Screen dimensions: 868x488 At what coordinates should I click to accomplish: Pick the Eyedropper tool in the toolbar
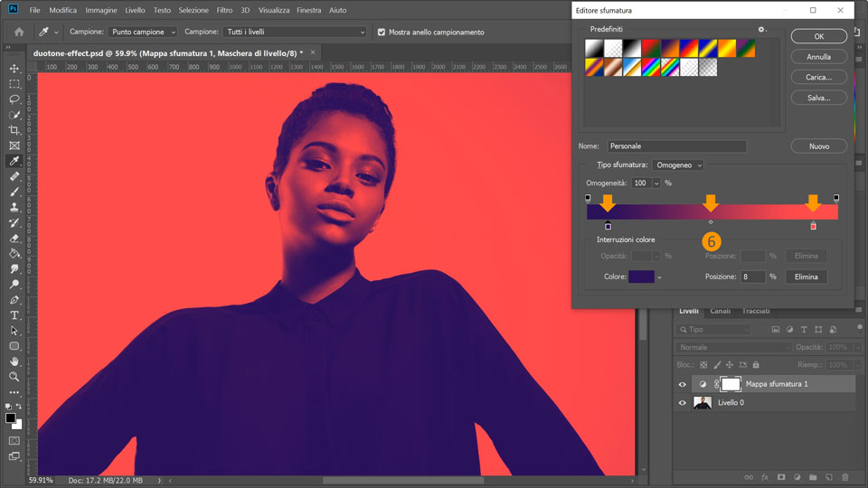[14, 161]
